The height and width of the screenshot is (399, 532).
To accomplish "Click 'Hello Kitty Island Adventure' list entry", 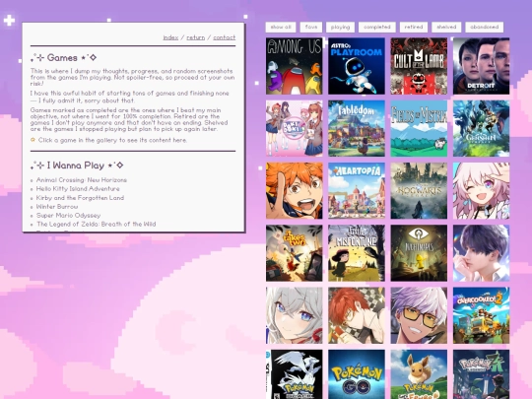I will click(78, 188).
